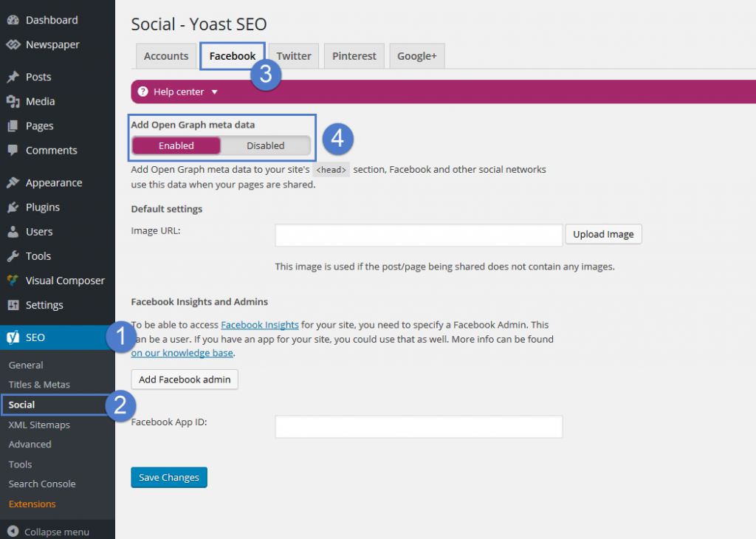Open the XML Sitemaps submenu
The width and height of the screenshot is (756, 539).
click(39, 425)
